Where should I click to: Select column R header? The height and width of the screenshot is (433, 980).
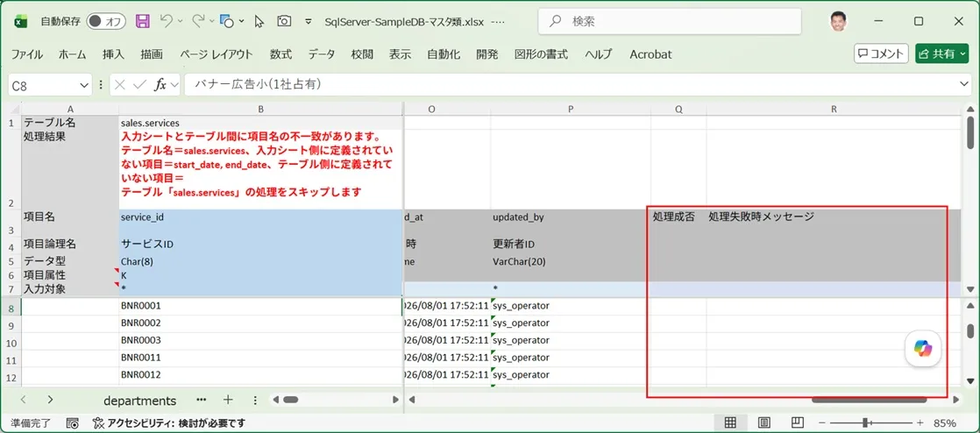(834, 110)
